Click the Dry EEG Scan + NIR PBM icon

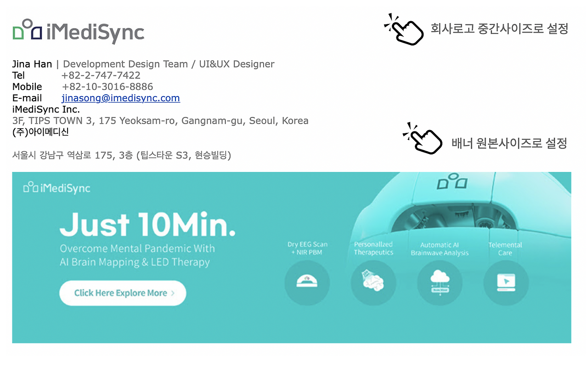point(307,283)
